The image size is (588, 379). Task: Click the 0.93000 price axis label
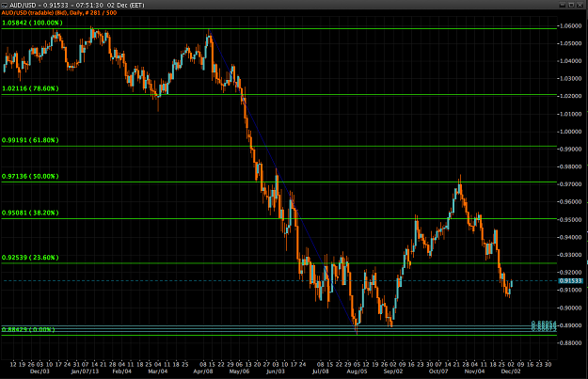coord(570,255)
